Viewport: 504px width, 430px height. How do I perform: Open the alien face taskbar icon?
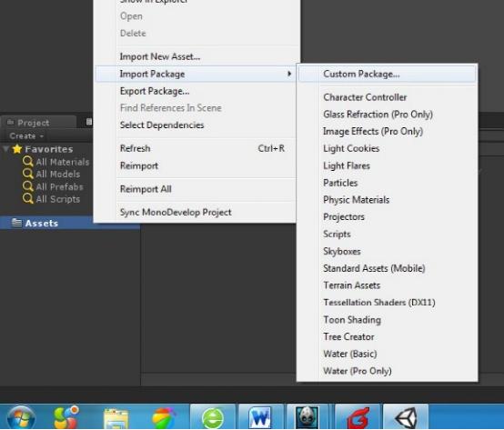coord(307,417)
